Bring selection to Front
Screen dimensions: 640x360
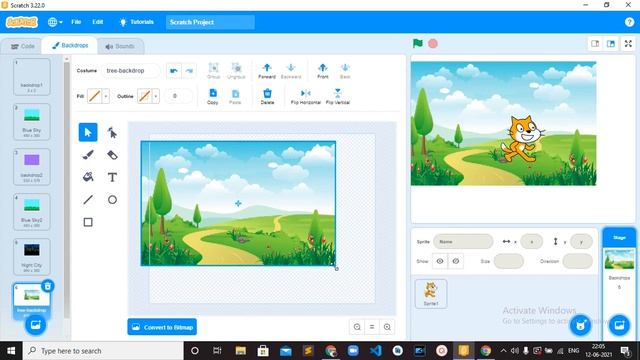point(322,71)
